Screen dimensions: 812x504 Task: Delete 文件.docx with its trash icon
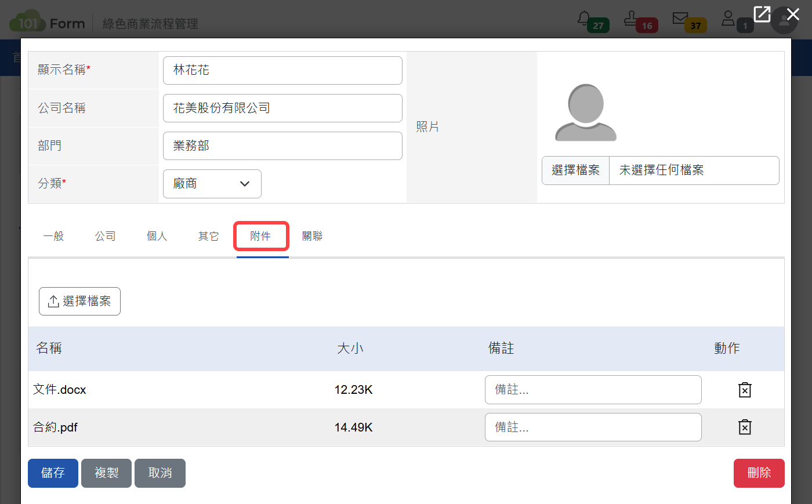pos(745,390)
